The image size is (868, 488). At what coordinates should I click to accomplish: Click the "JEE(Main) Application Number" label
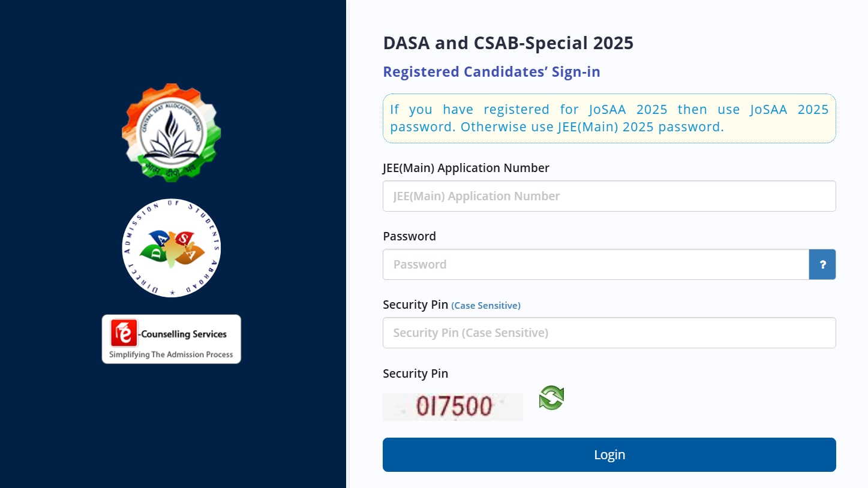coord(466,168)
